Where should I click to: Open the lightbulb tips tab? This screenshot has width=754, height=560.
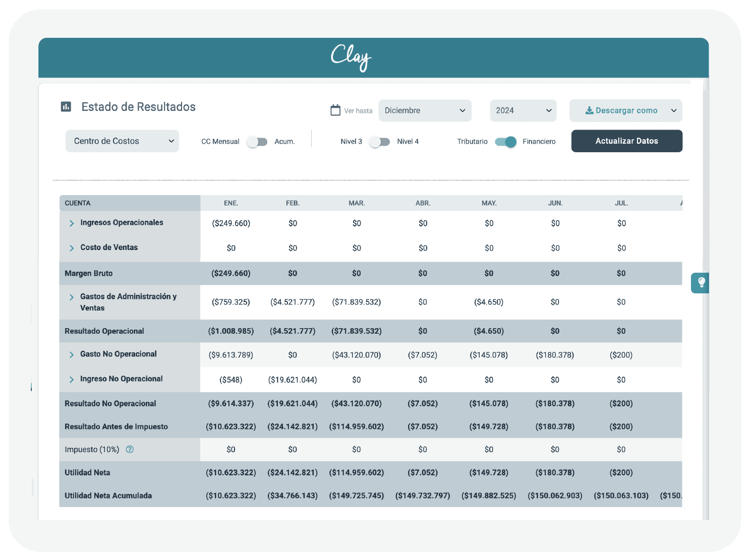[701, 283]
